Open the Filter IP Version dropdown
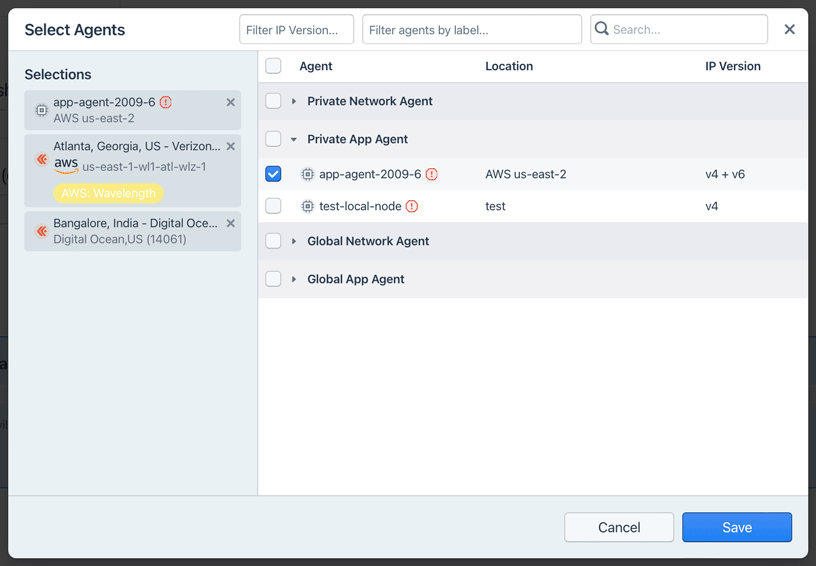816x566 pixels. 297,30
